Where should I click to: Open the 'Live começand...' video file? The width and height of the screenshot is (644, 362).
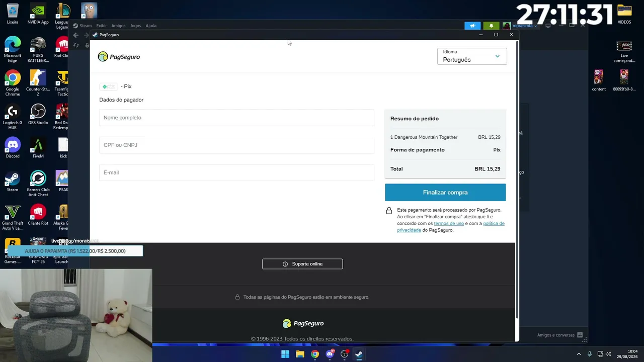(624, 52)
